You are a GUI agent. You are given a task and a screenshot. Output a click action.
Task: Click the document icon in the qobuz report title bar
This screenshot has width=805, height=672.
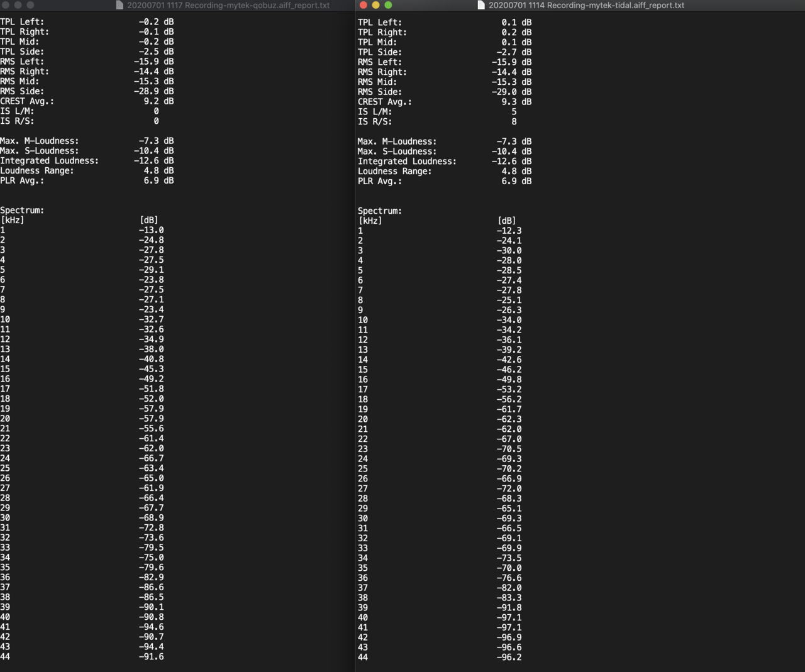119,5
